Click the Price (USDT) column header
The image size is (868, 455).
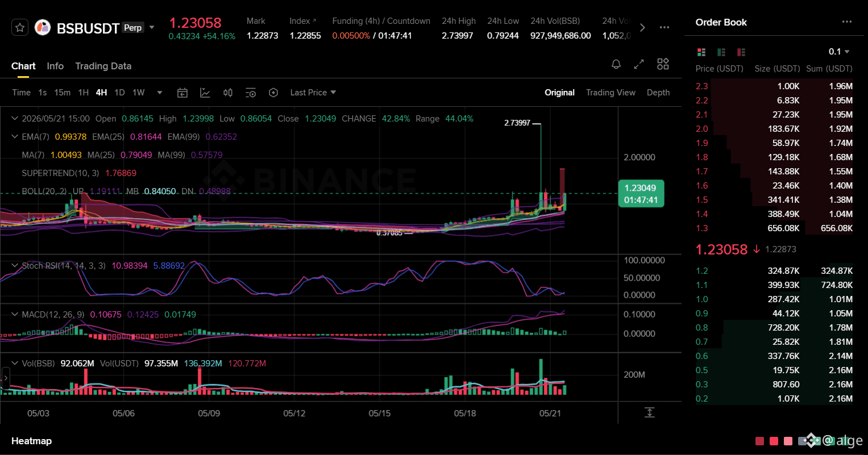coord(720,69)
